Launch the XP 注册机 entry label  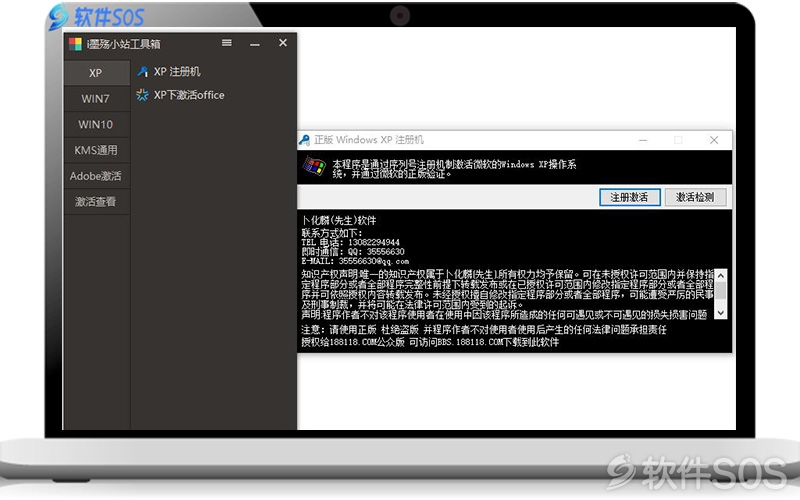[x=177, y=71]
